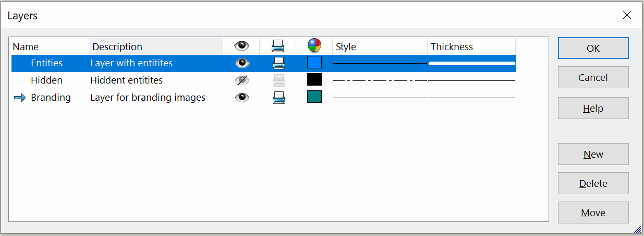The height and width of the screenshot is (236, 644).
Task: Change line style of Branding layer
Action: pyautogui.click(x=380, y=98)
